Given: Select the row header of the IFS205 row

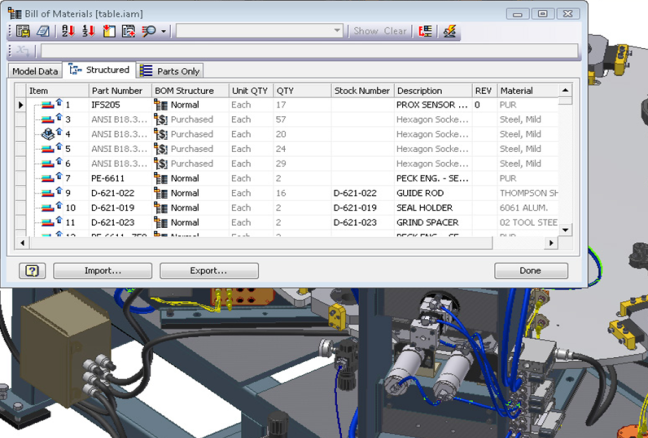Looking at the screenshot, I should coord(21,105).
